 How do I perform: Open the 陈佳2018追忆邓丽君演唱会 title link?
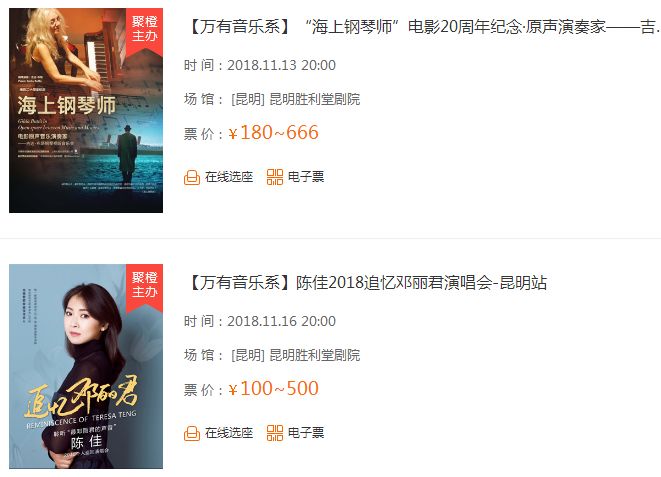(x=366, y=282)
